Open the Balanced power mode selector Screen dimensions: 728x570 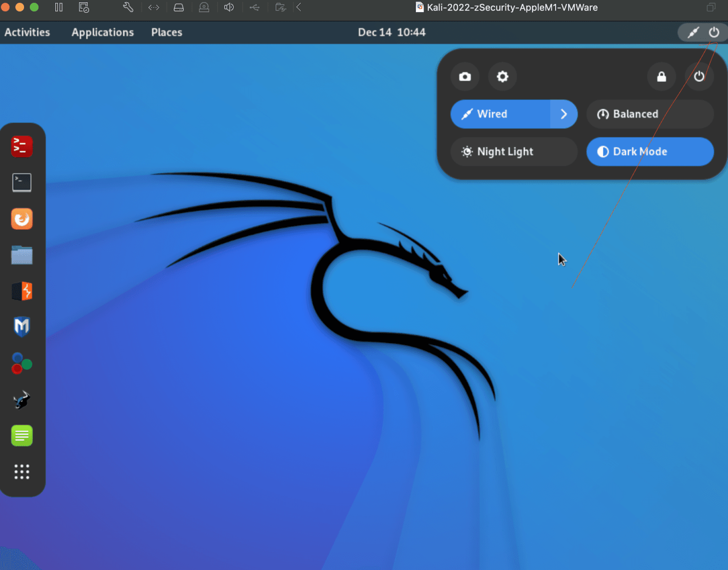click(650, 114)
